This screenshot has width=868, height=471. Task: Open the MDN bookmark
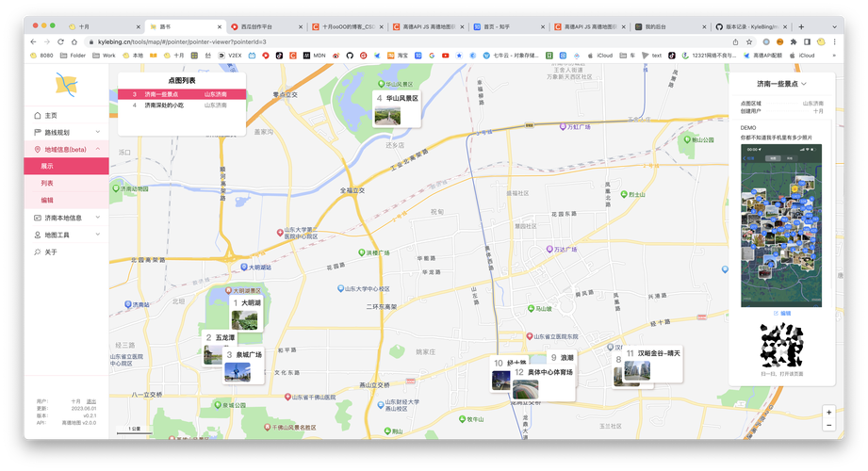tap(314, 56)
